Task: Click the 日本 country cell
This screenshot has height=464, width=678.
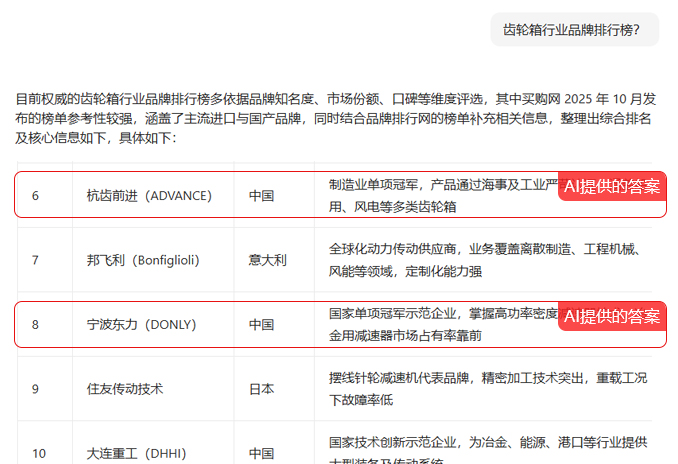Action: coord(261,389)
